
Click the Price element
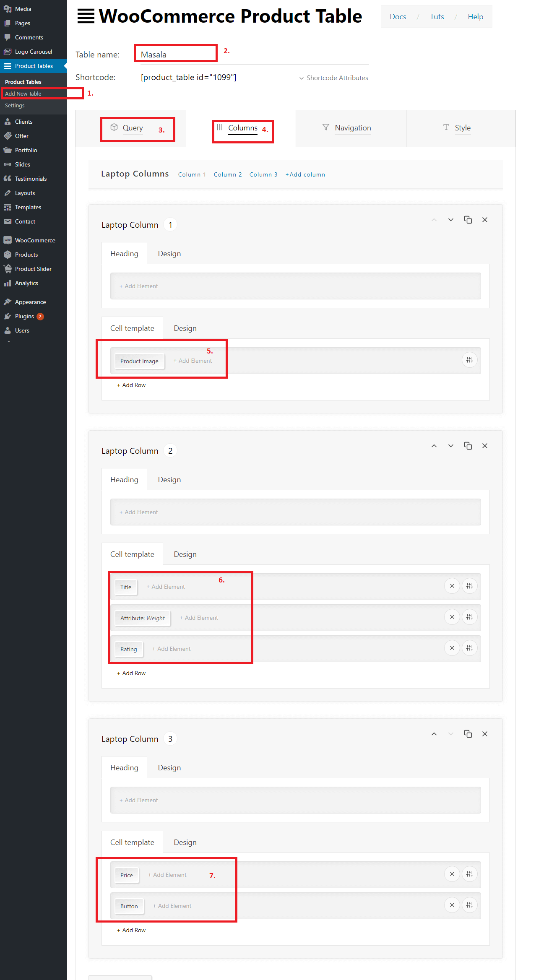pyautogui.click(x=127, y=875)
